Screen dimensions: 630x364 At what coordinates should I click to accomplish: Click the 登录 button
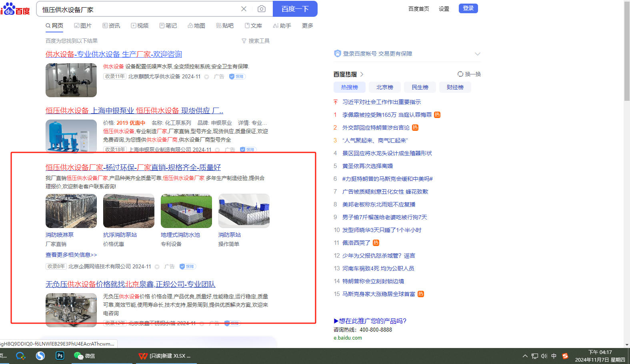pos(468,8)
